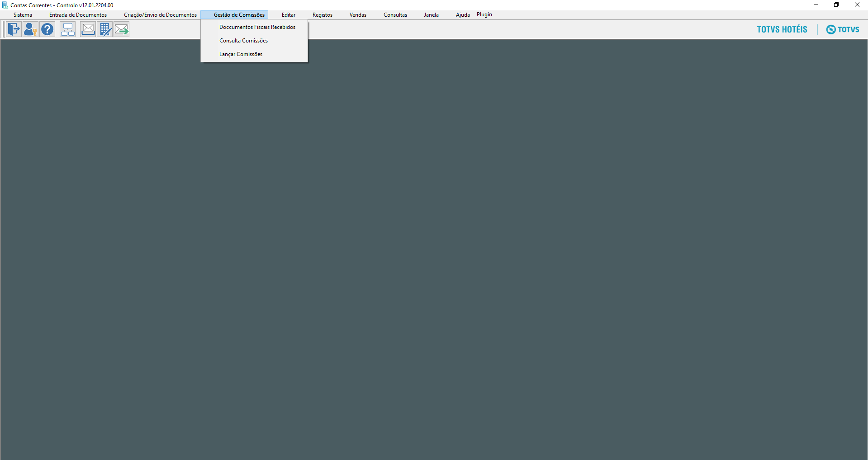Open help with the question mark icon
Viewport: 868px width, 460px height.
pos(47,30)
